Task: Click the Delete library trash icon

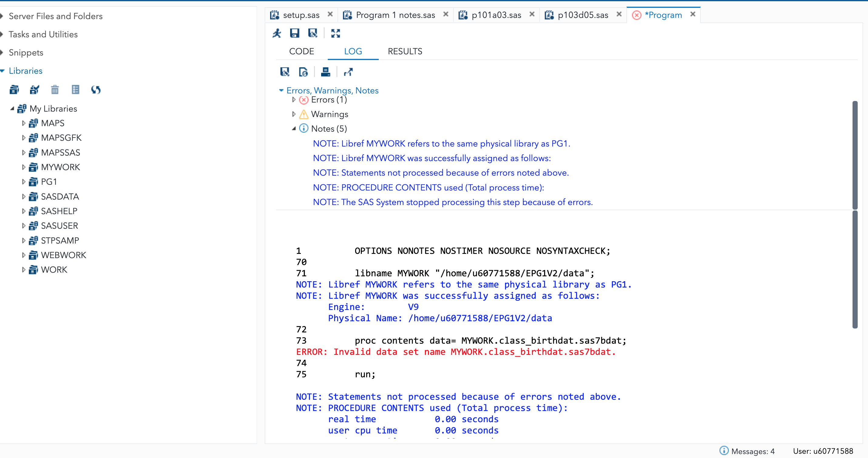Action: coord(55,89)
